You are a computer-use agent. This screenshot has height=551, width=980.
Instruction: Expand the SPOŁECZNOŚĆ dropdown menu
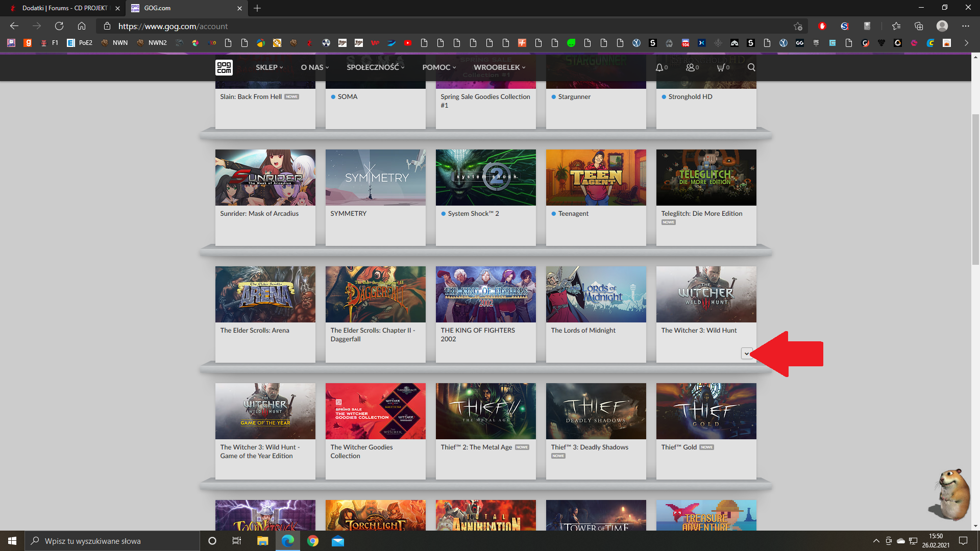pyautogui.click(x=375, y=67)
